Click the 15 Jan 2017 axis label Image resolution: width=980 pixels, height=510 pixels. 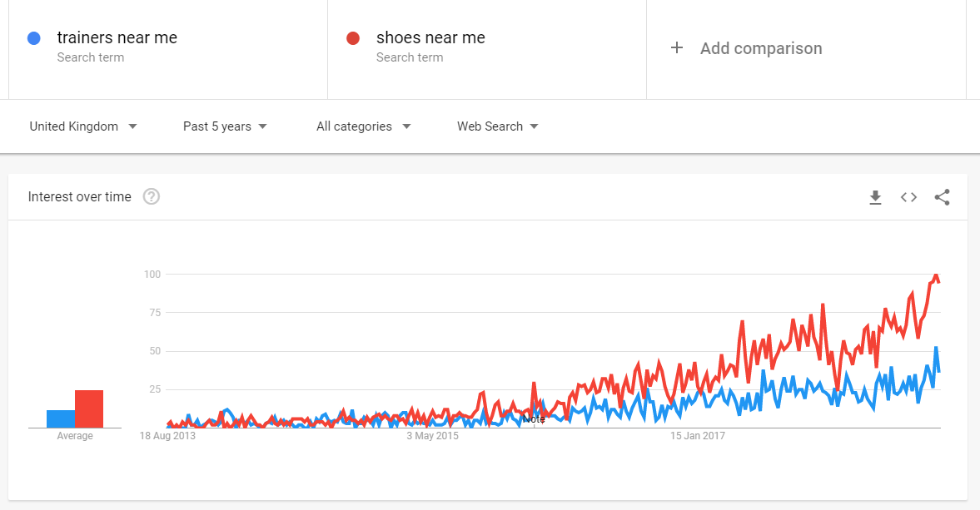click(x=698, y=436)
